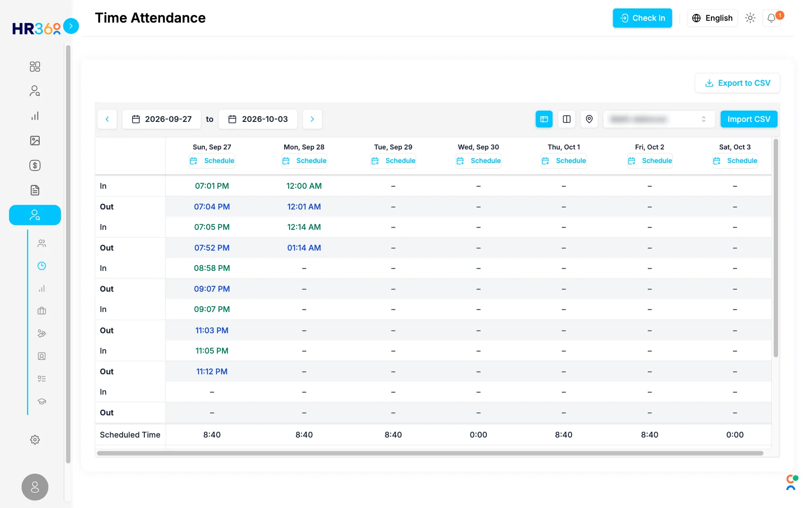Open the briefcase submenu icon

coord(42,311)
